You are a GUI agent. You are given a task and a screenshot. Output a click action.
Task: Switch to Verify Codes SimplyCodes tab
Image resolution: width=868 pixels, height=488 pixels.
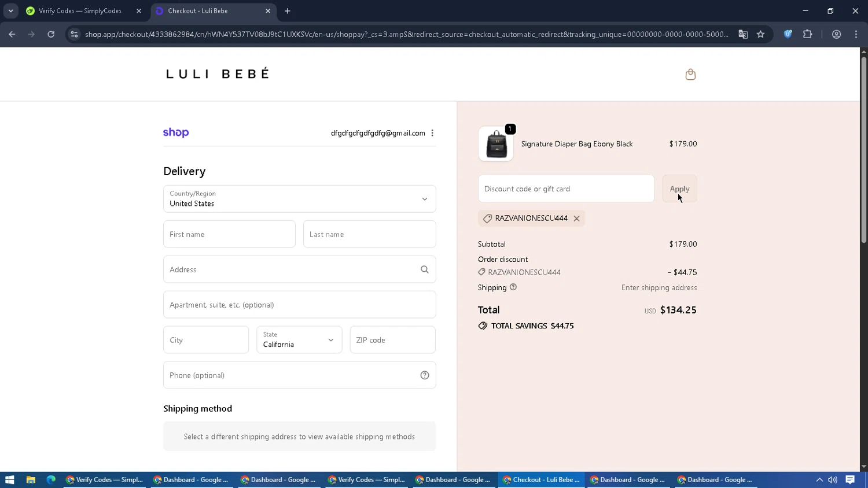pyautogui.click(x=81, y=11)
